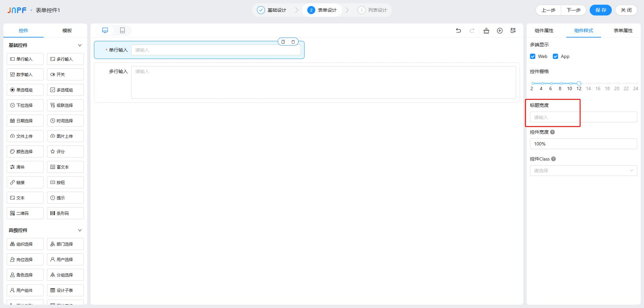Undo the last form design change

coord(459,30)
